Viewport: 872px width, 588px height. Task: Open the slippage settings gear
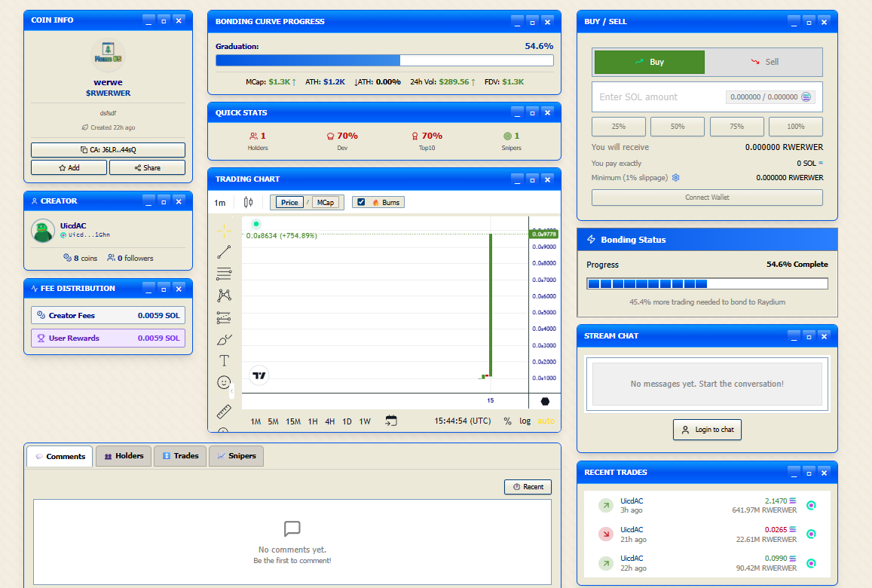click(x=676, y=178)
